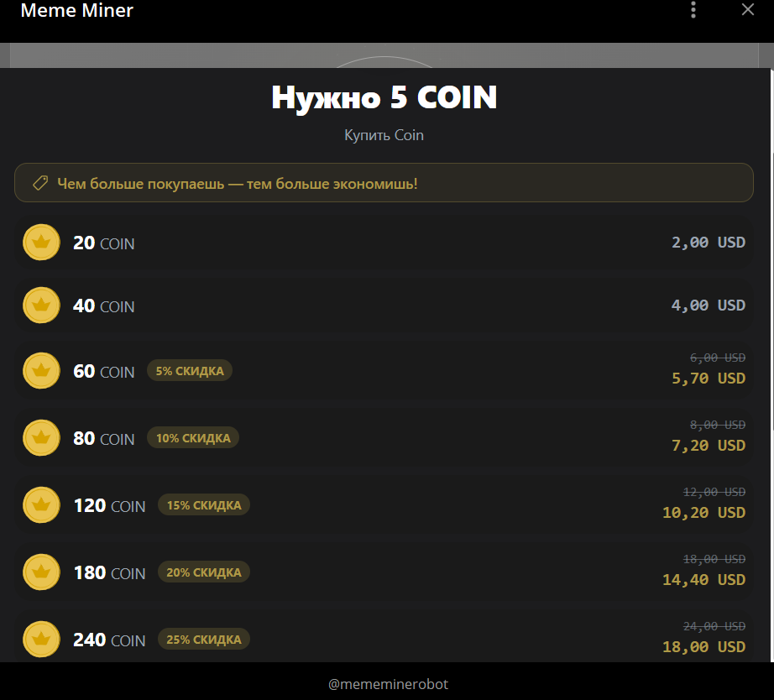774x700 pixels.
Task: Click the crossed-out 8,00 USD price
Action: point(718,425)
